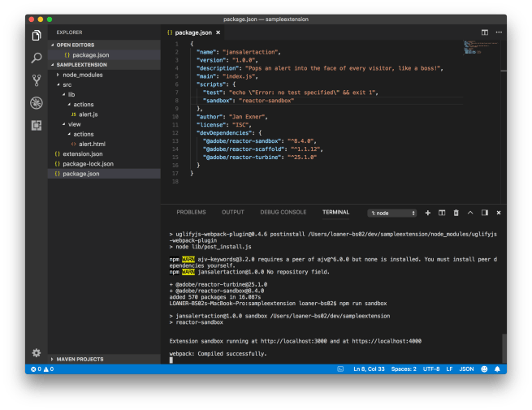Expand the Maven Projects section
The width and height of the screenshot is (532, 410).
click(78, 359)
